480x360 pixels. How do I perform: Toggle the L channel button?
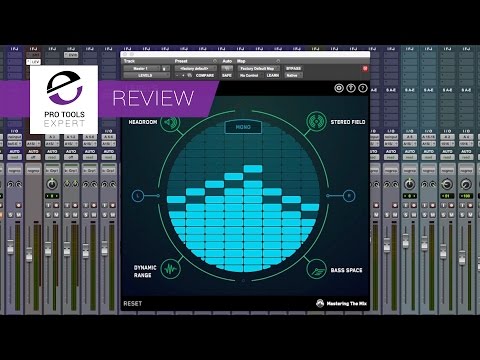(x=138, y=196)
